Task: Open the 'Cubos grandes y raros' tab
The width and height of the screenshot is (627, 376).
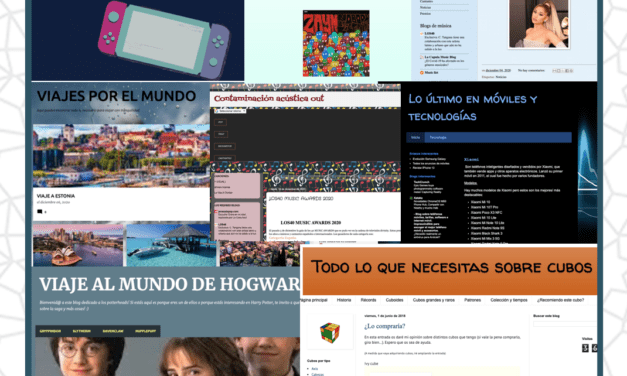Action: [x=434, y=300]
